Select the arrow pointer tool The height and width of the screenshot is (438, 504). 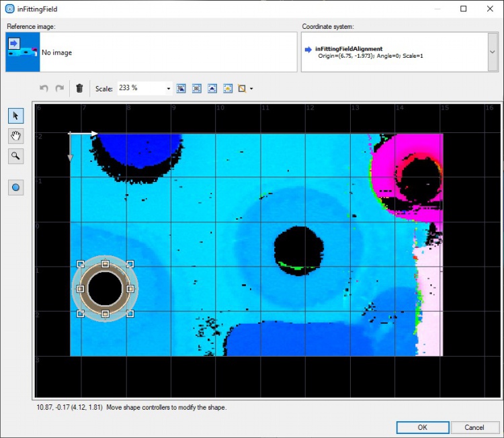[16, 116]
